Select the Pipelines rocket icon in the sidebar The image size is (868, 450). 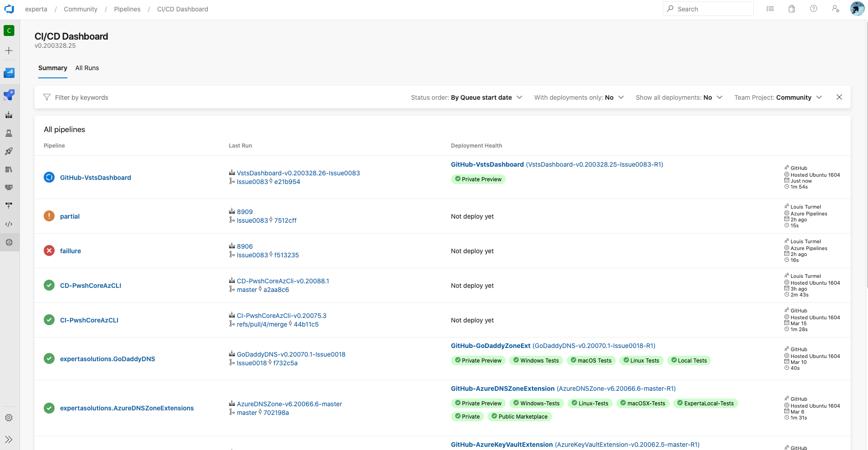9,151
